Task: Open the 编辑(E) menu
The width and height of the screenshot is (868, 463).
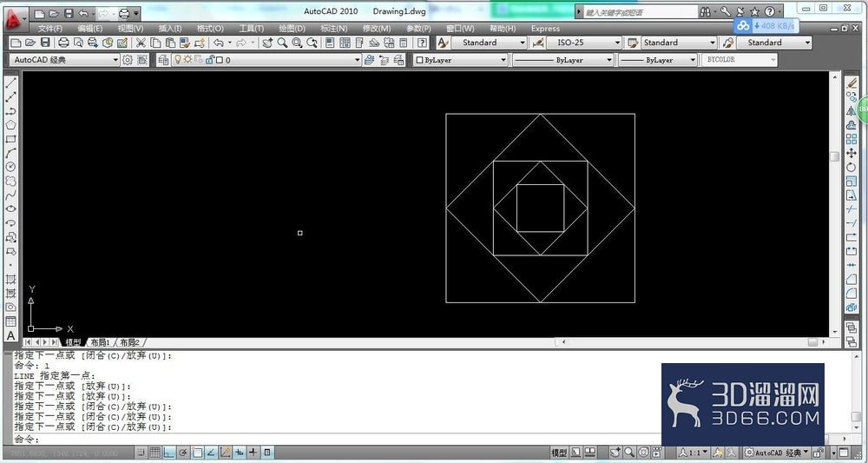Action: [89, 29]
